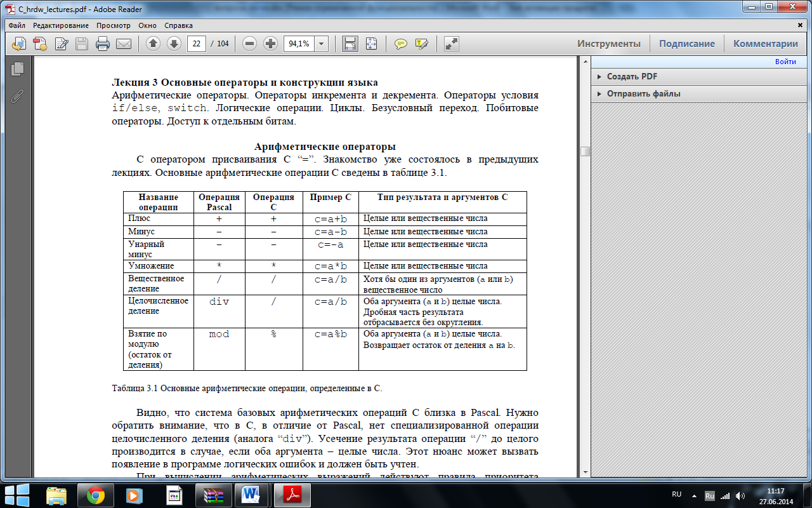Click the network signal tray icon
The width and height of the screenshot is (812, 508).
tap(725, 495)
